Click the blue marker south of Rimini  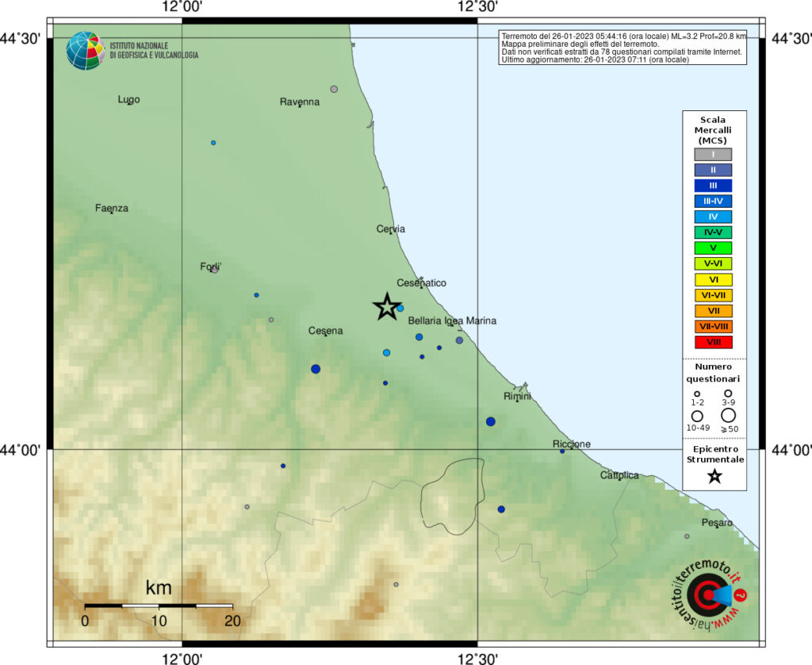click(x=490, y=421)
